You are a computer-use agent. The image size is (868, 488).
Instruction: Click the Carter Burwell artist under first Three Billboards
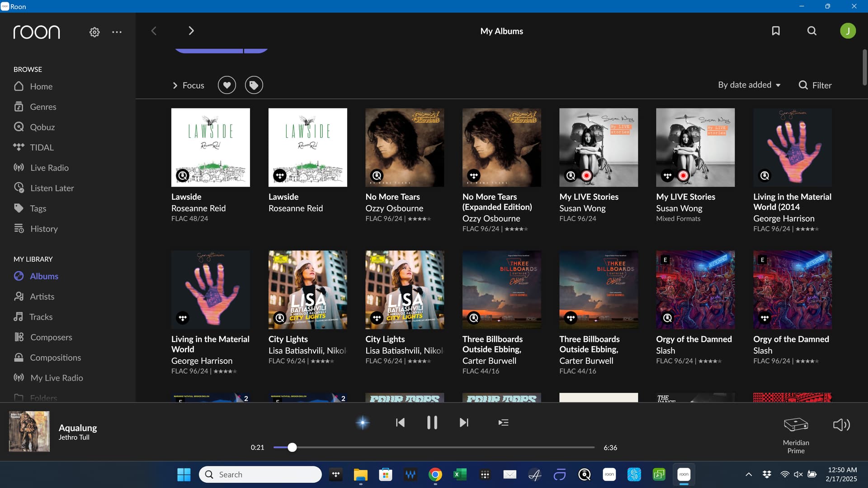pyautogui.click(x=489, y=361)
